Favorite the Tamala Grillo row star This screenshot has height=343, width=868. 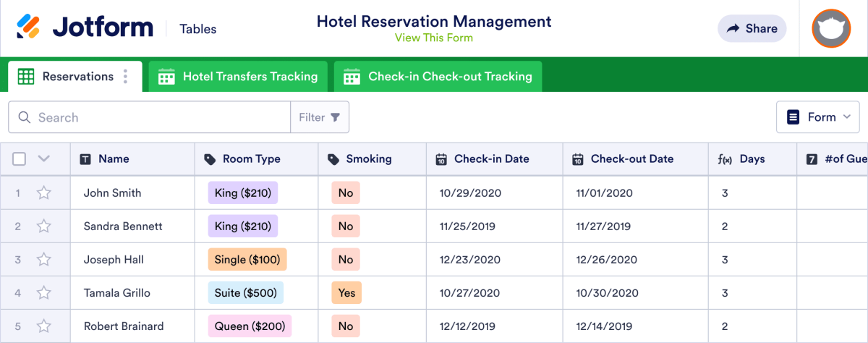(44, 293)
